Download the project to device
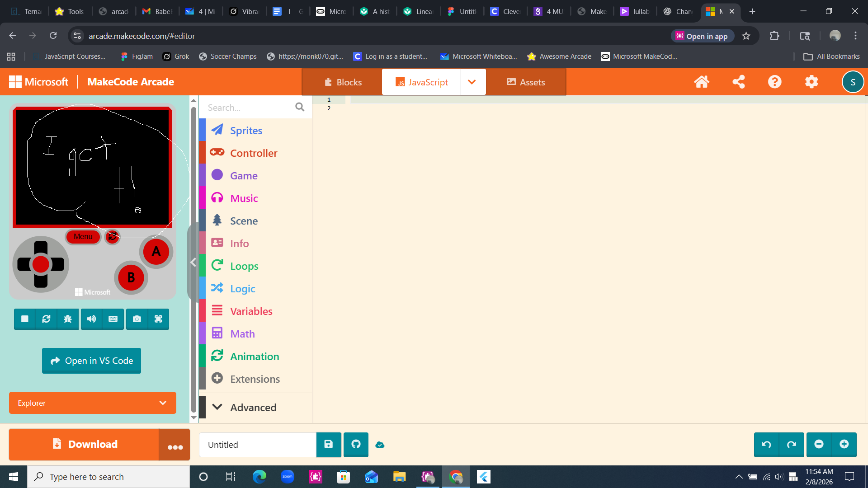This screenshot has width=868, height=488. (x=85, y=445)
